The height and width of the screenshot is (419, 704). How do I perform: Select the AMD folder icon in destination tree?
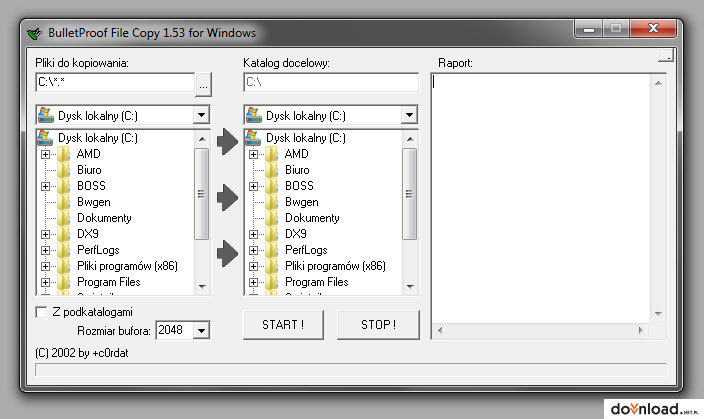tap(271, 154)
